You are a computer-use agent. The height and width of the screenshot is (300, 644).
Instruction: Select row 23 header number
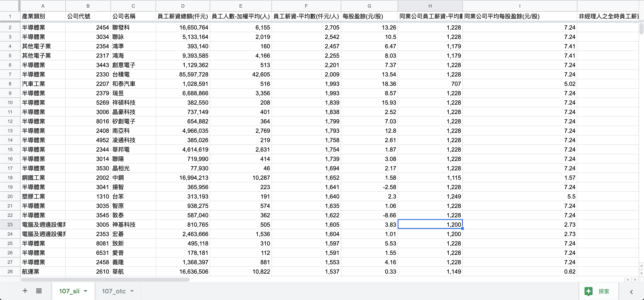10,224
